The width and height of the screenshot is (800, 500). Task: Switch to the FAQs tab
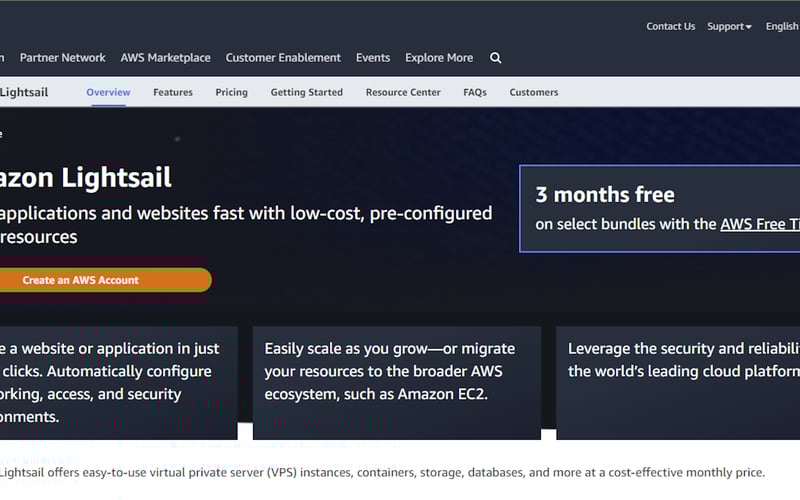click(475, 92)
